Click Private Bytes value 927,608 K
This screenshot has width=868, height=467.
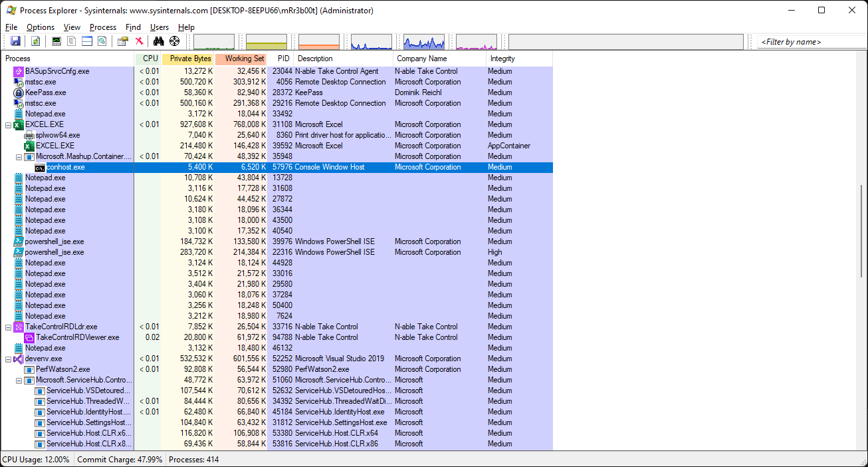[196, 124]
